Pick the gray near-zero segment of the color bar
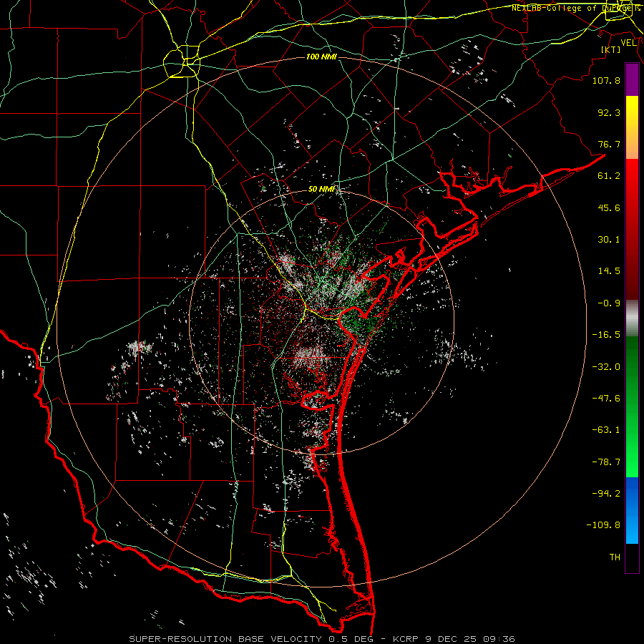Image resolution: width=644 pixels, height=644 pixels. click(632, 318)
